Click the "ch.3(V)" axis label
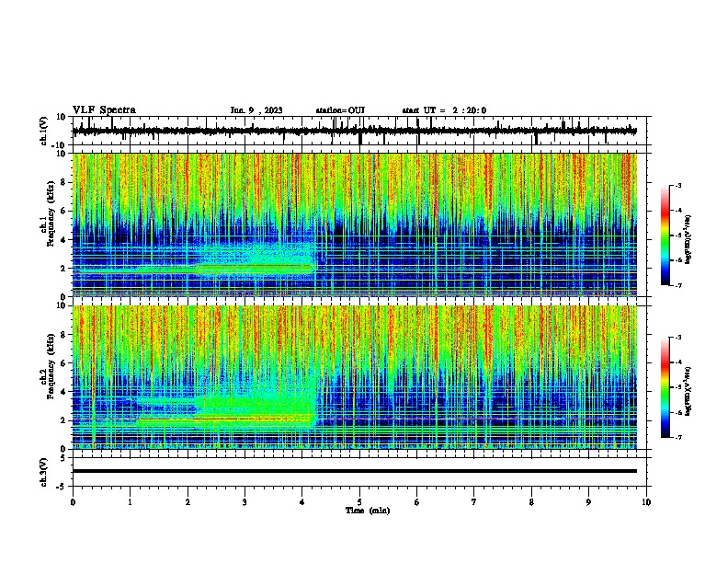The height and width of the screenshot is (563, 728). 44,472
